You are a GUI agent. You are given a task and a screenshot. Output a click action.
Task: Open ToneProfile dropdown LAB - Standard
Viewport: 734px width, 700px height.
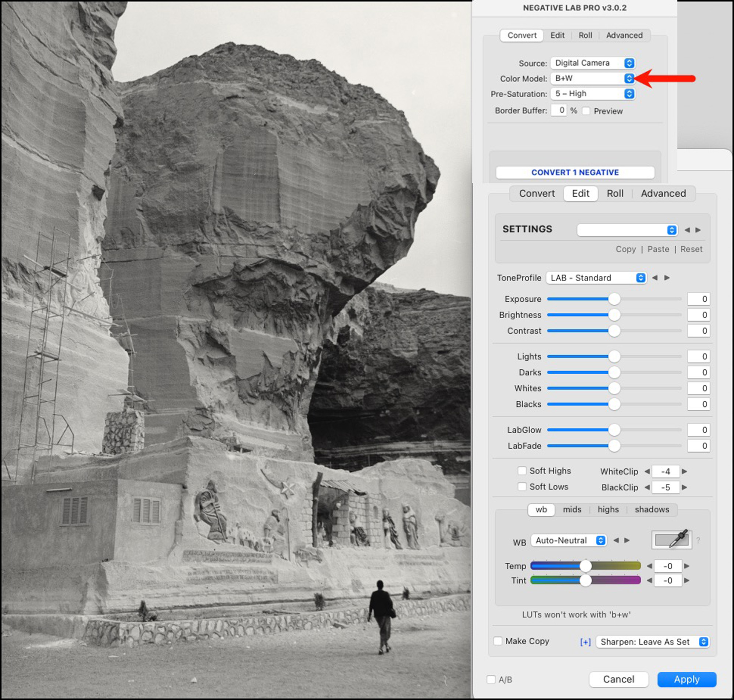click(596, 278)
